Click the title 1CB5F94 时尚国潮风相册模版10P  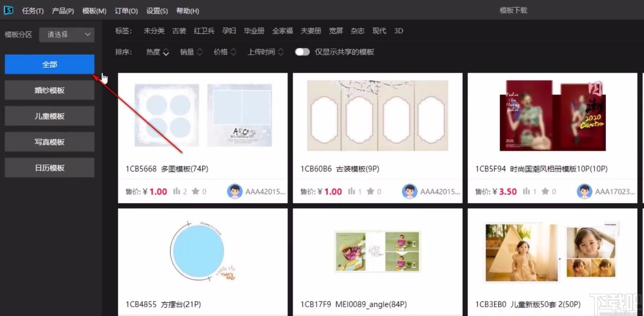[x=541, y=169]
